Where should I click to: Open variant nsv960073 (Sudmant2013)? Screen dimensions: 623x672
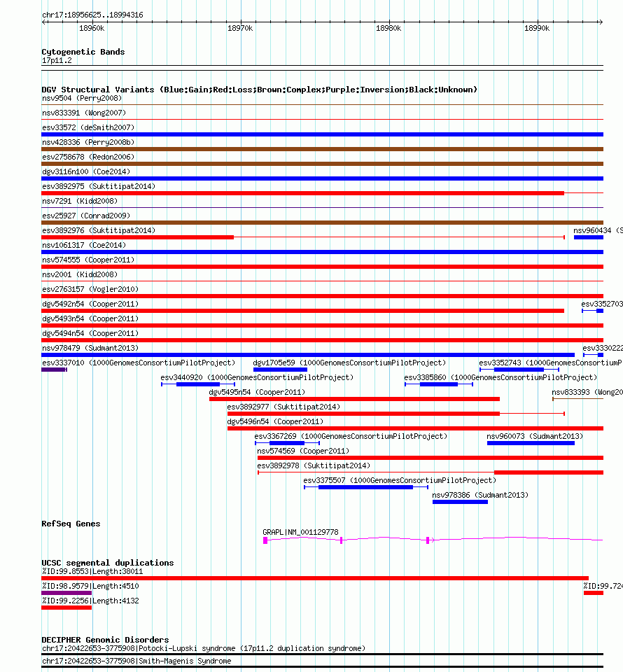pos(535,436)
